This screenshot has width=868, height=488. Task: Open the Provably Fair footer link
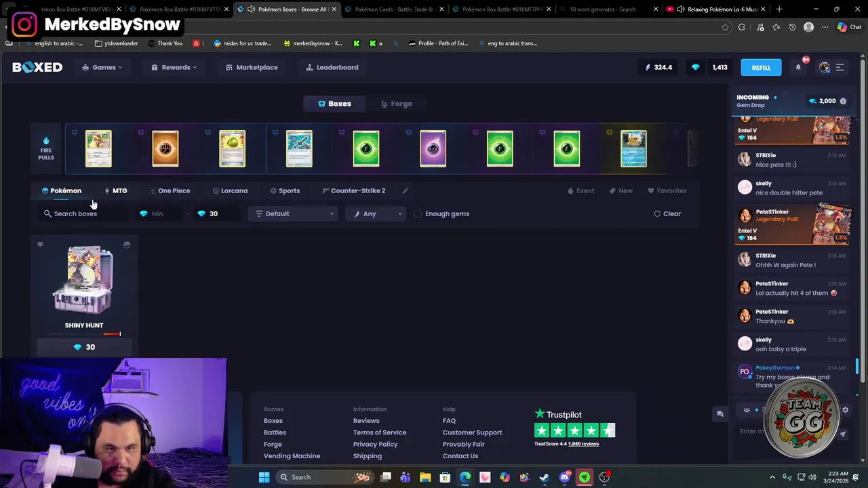coord(463,444)
